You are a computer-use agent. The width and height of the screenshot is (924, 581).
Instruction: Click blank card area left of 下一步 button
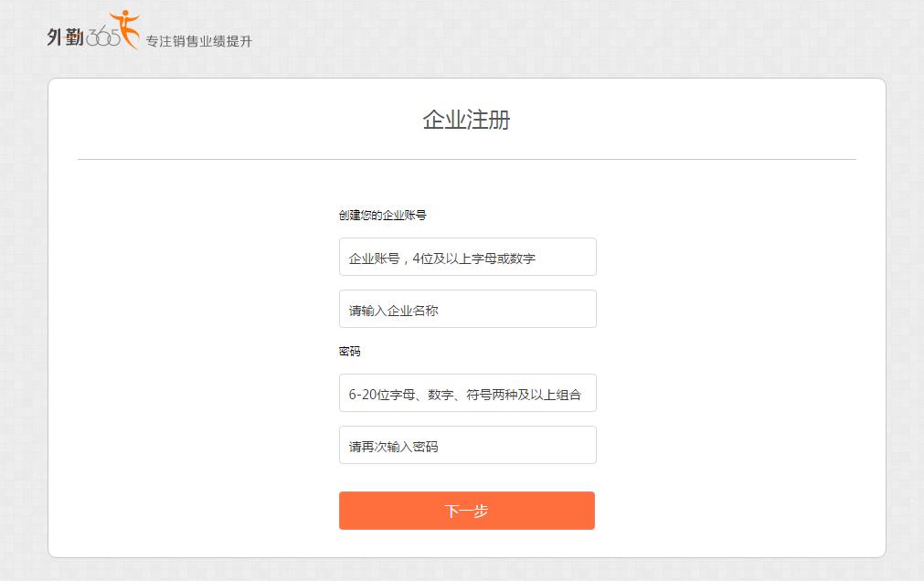201,511
